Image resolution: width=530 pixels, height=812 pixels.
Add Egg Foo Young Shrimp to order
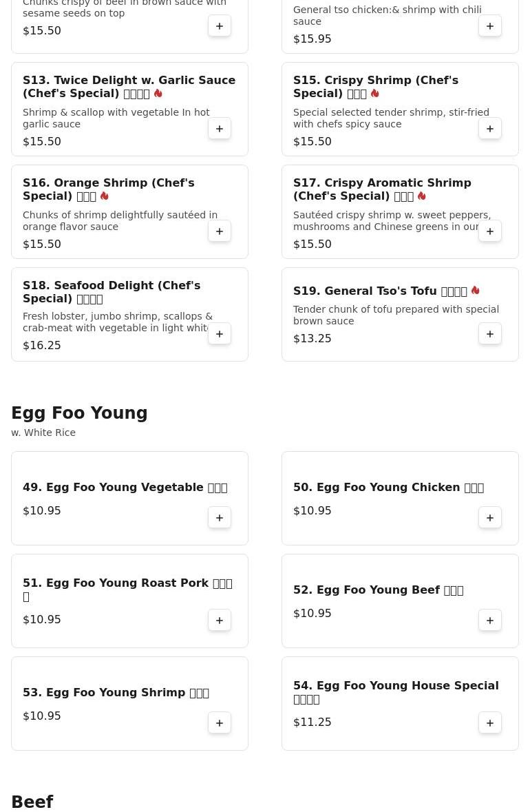[220, 723]
